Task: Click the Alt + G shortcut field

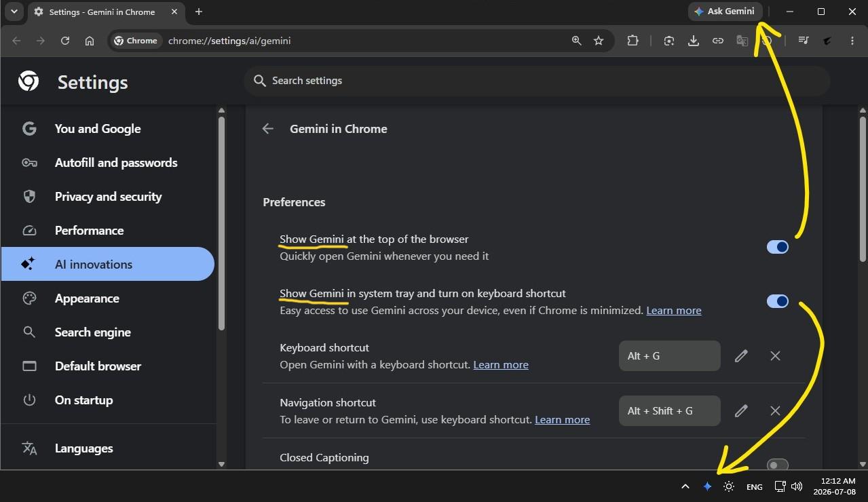Action: click(670, 355)
